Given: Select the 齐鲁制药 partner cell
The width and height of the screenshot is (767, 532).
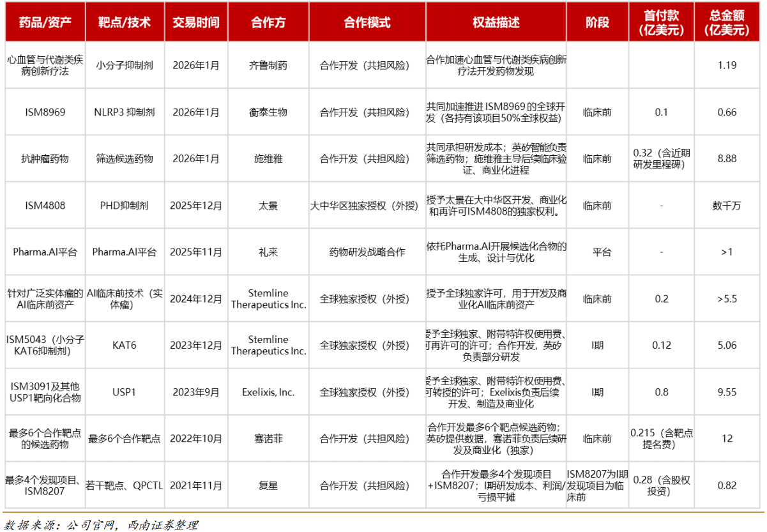Looking at the screenshot, I should point(268,65).
